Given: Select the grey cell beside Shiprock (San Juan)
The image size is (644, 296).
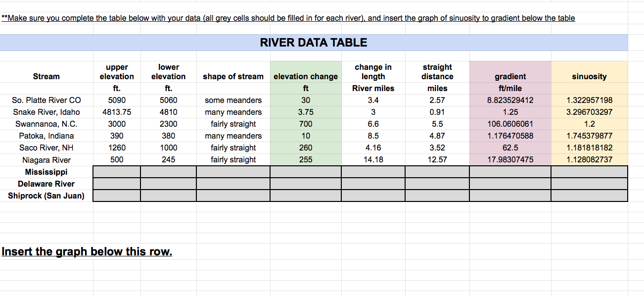Looking at the screenshot, I should (x=116, y=195).
